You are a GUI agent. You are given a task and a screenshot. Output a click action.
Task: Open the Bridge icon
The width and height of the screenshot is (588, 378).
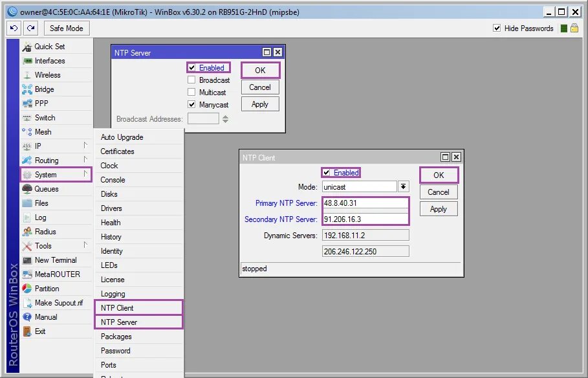click(x=27, y=89)
